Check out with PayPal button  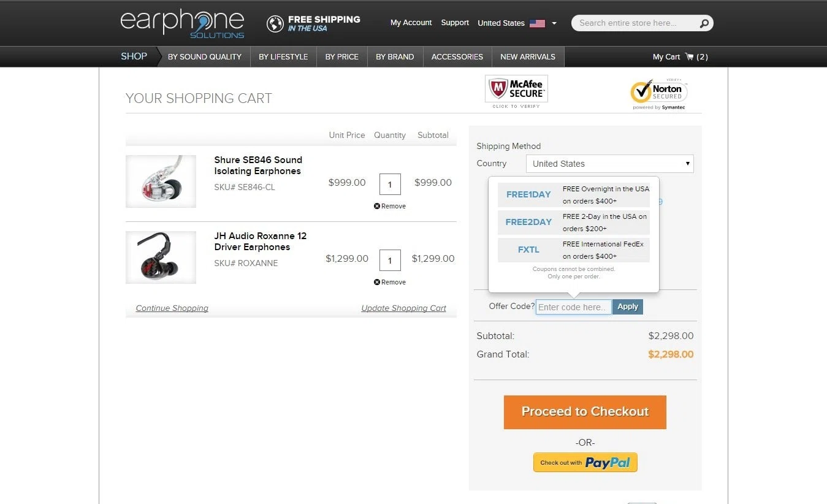(x=585, y=462)
